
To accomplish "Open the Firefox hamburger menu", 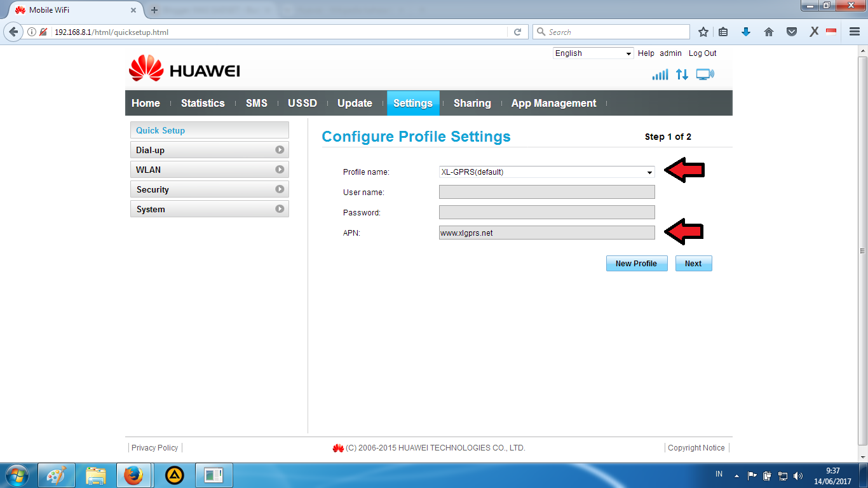I will (855, 32).
